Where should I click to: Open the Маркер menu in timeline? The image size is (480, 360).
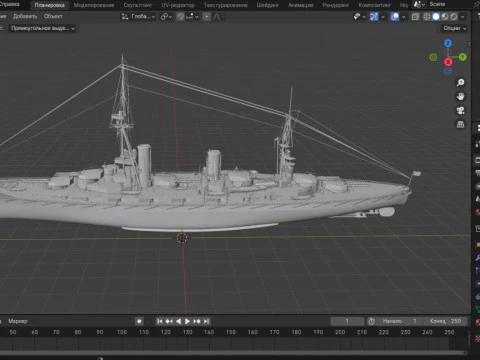coord(18,321)
